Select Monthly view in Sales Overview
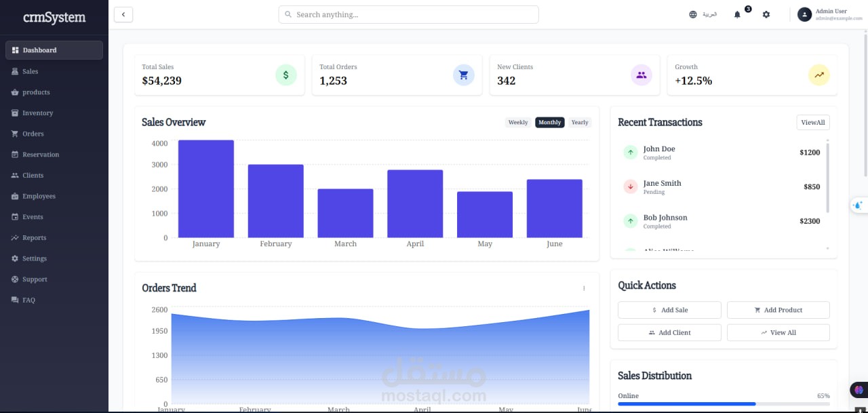868x413 pixels. pyautogui.click(x=549, y=123)
